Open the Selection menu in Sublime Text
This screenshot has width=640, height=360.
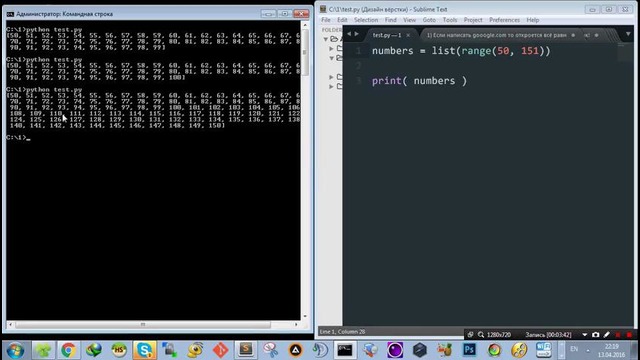[x=366, y=20]
